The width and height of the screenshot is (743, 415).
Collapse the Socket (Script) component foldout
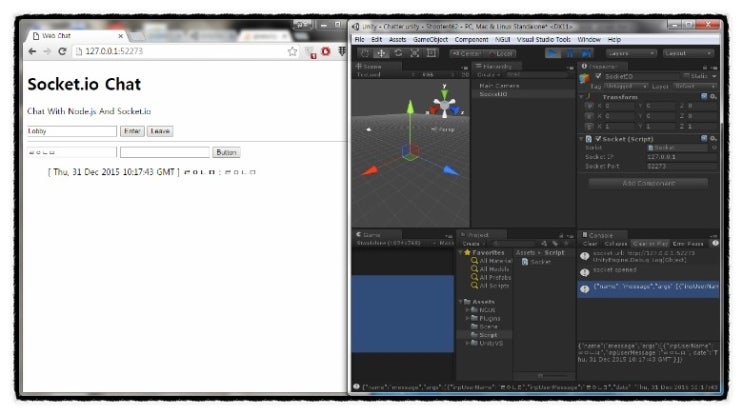coord(582,138)
